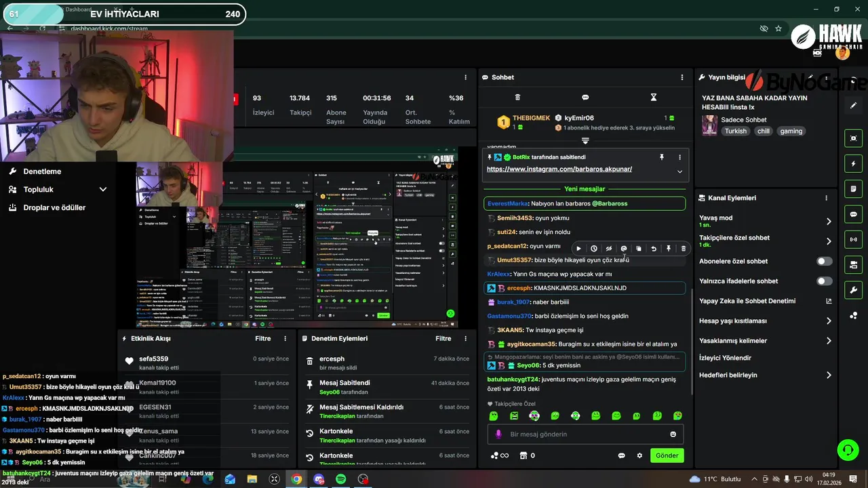The height and width of the screenshot is (488, 868).
Task: Open the Sohbet panel three-dot menu
Action: pyautogui.click(x=682, y=77)
